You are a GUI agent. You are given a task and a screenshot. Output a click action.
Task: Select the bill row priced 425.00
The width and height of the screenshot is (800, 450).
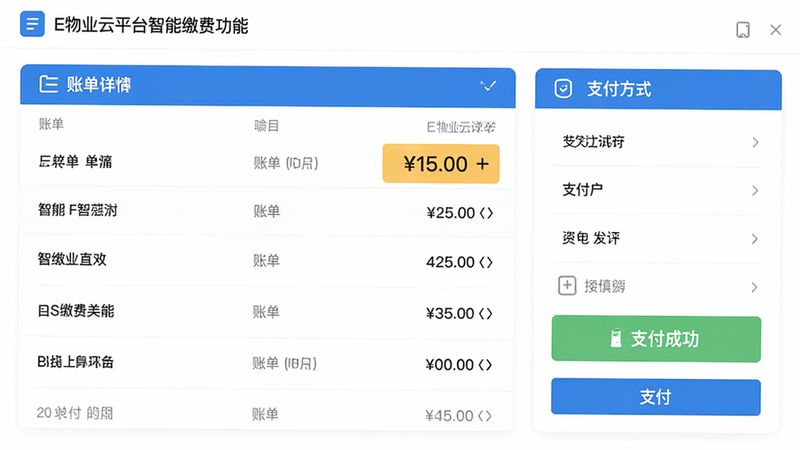266,261
